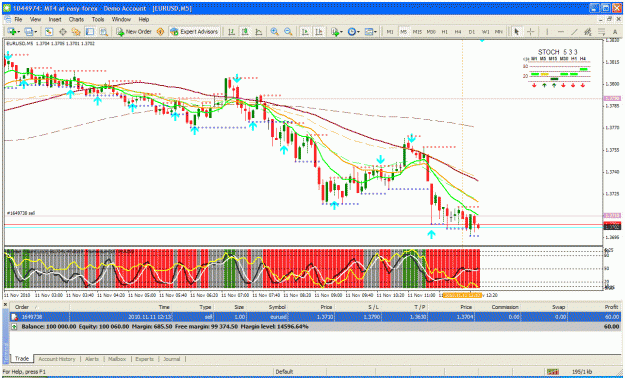Select the M30 timeframe

[x=431, y=32]
